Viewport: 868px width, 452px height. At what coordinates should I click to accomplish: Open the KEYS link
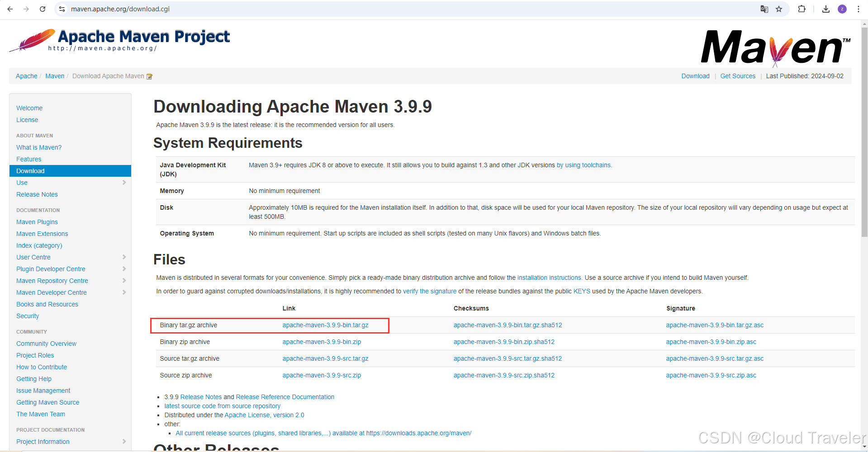pyautogui.click(x=582, y=291)
